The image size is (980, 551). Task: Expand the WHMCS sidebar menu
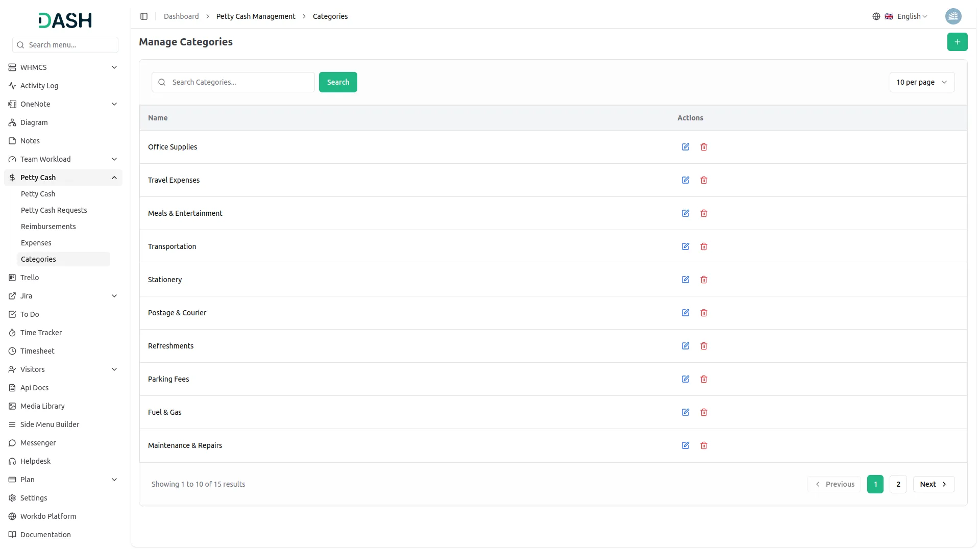(114, 67)
